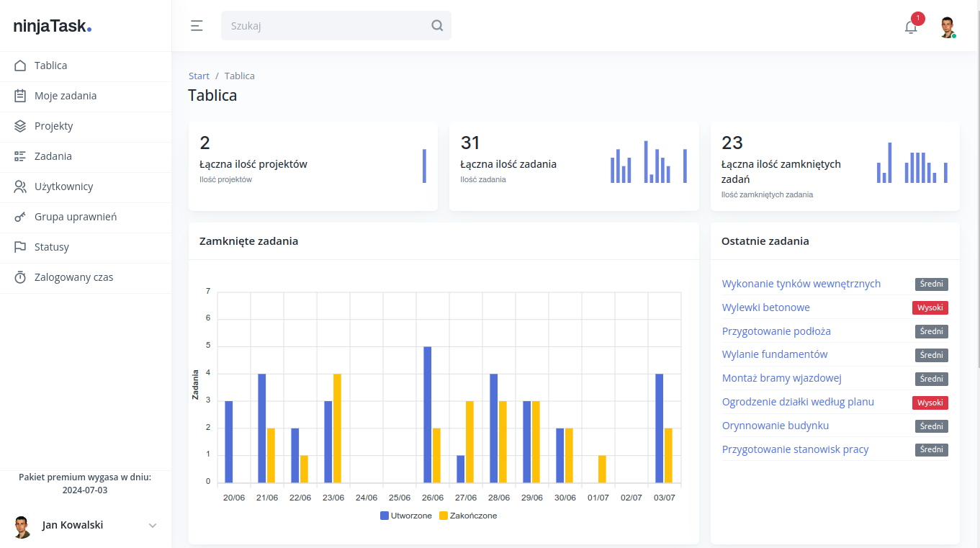The height and width of the screenshot is (548, 980).
Task: Open task Wylewki betonowe
Action: (765, 307)
